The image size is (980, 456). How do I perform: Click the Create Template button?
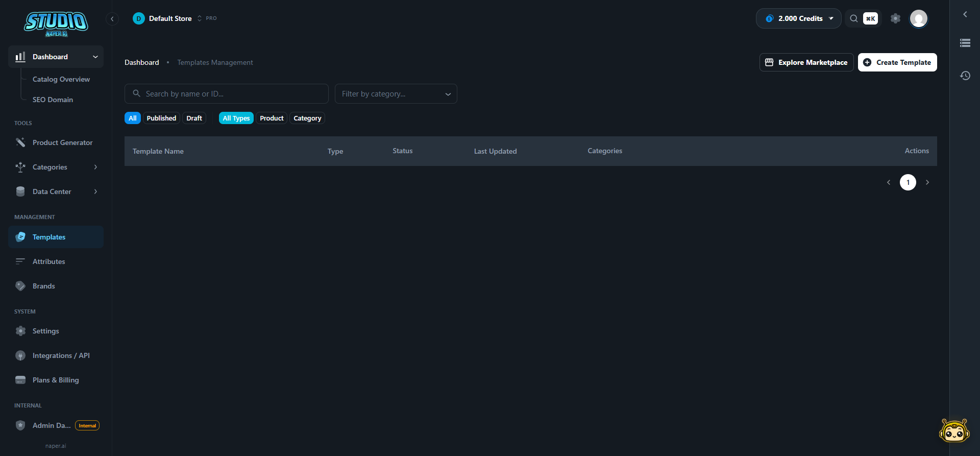(x=897, y=62)
